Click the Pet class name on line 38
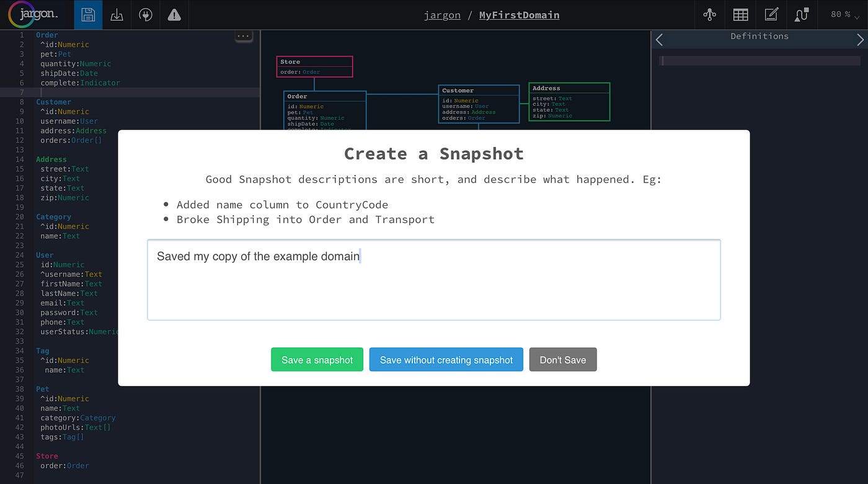The image size is (868, 484). [x=43, y=389]
